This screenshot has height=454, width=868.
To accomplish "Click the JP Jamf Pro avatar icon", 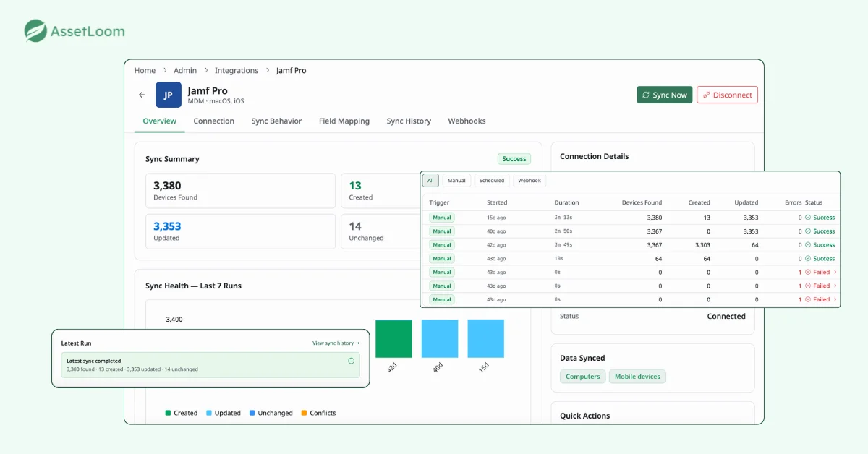I will 169,95.
